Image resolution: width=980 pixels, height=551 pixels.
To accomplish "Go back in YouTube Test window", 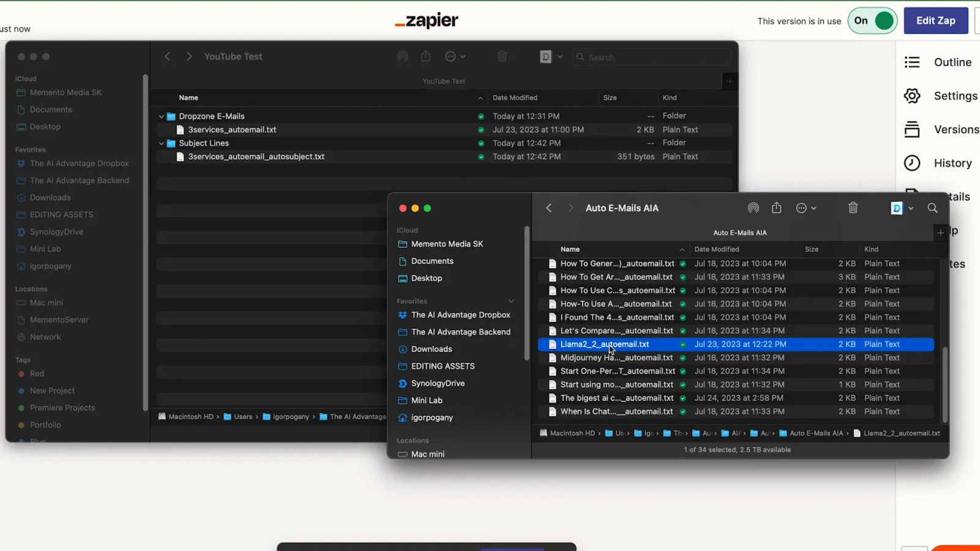I will [167, 56].
